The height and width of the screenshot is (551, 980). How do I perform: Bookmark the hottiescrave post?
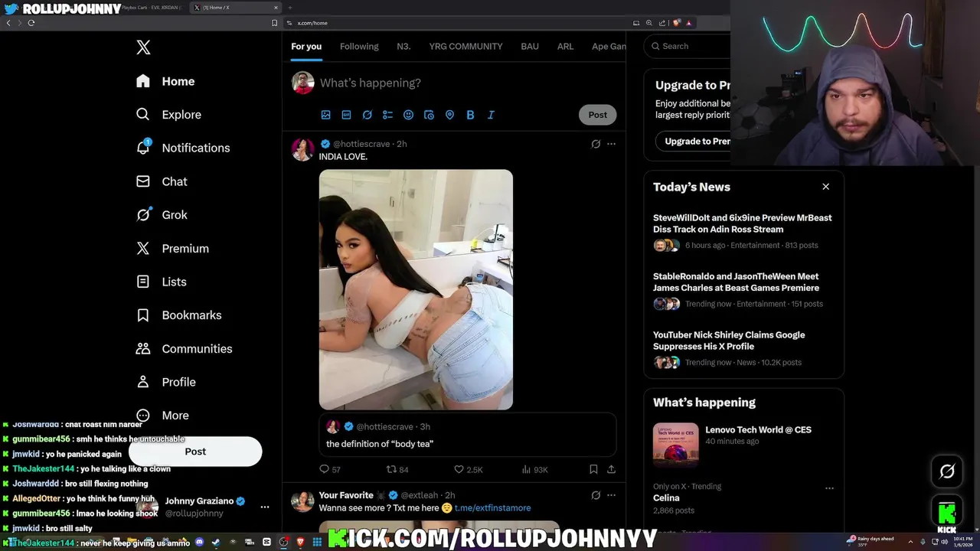[593, 469]
